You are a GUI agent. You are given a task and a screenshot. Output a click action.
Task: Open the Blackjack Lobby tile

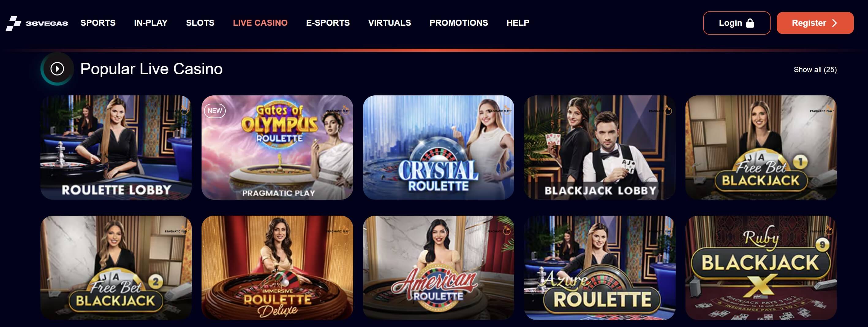600,148
